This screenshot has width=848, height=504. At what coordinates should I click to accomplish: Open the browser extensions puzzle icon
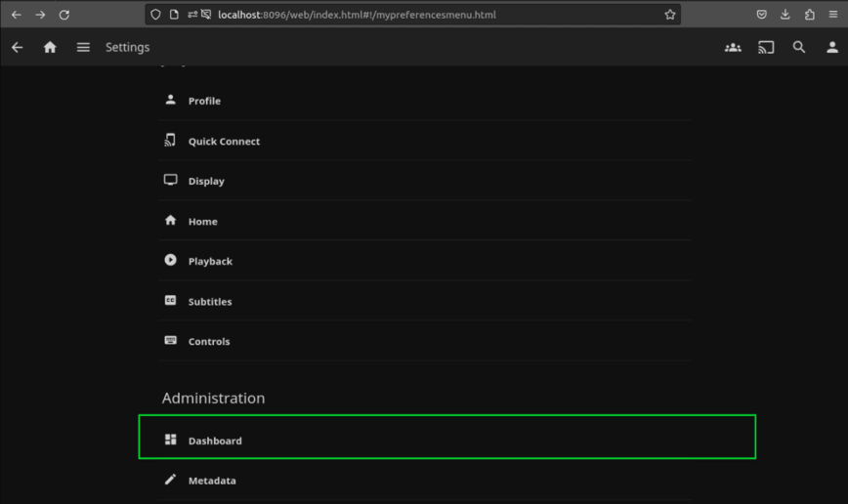(810, 15)
